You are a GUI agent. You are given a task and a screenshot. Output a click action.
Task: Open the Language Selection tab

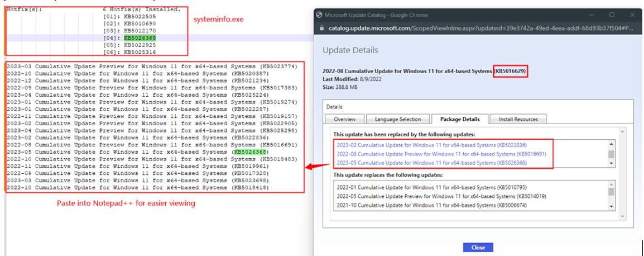[398, 119]
